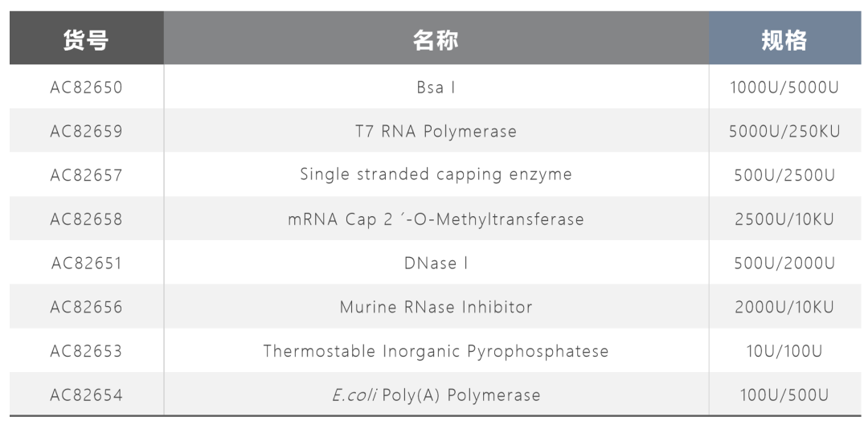Screen dimensions: 868x425
Task: Click the 名称 column header
Action: pyautogui.click(x=436, y=40)
